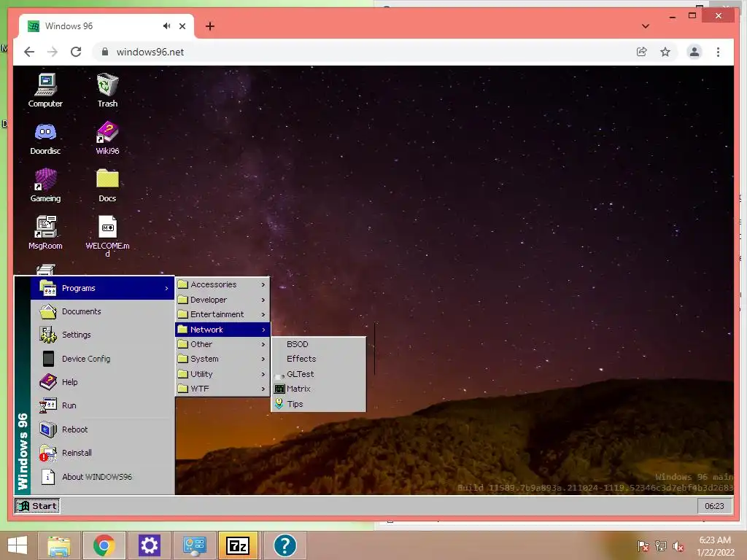The width and height of the screenshot is (747, 560).
Task: Open File Explorer from the taskbar
Action: click(x=59, y=545)
